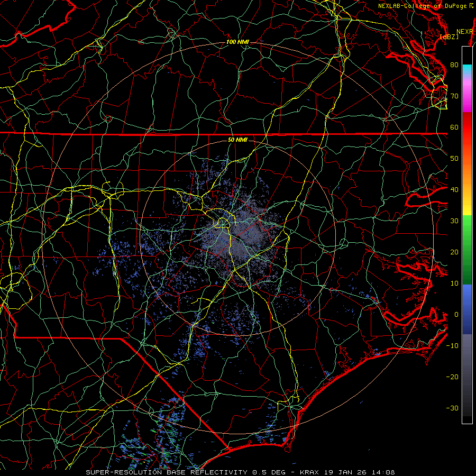Viewport: 476px width, 476px height.
Task: Click the blue segment of the color bar
Action: 467,309
